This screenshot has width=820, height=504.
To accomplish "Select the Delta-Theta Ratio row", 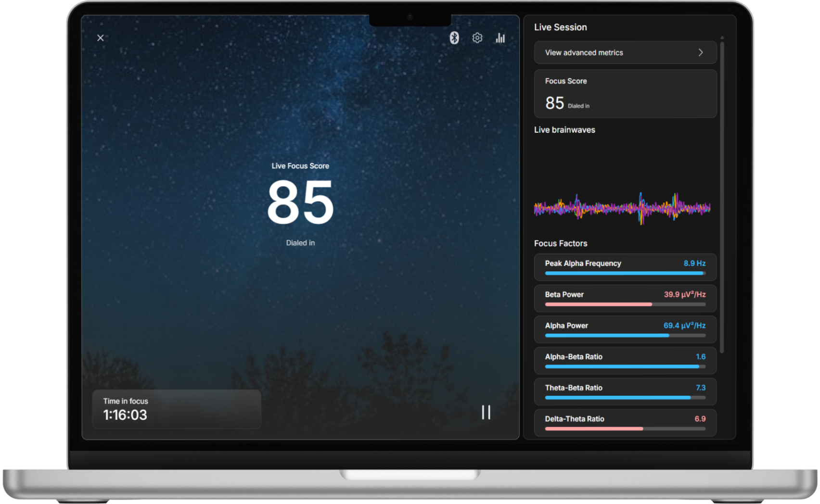I will [625, 422].
